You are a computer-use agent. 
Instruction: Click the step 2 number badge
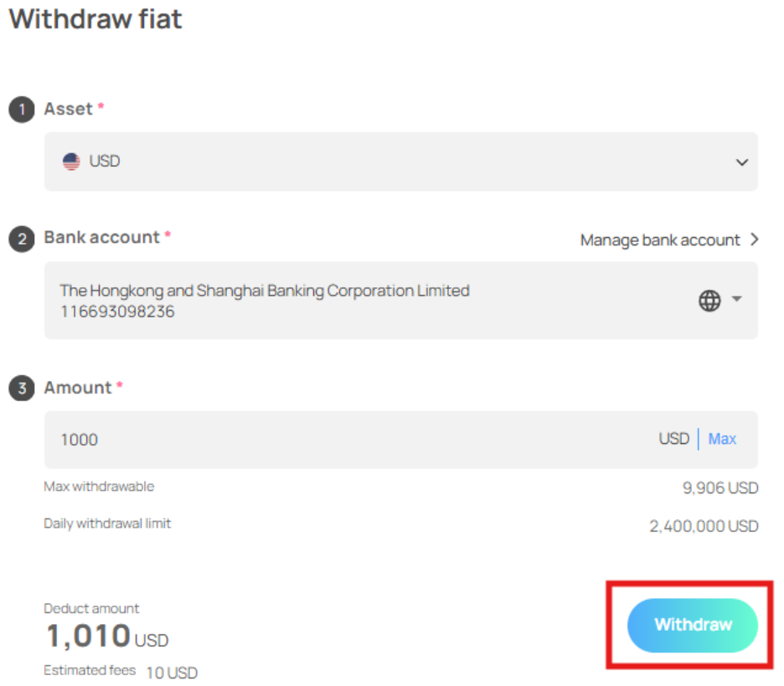pyautogui.click(x=22, y=239)
